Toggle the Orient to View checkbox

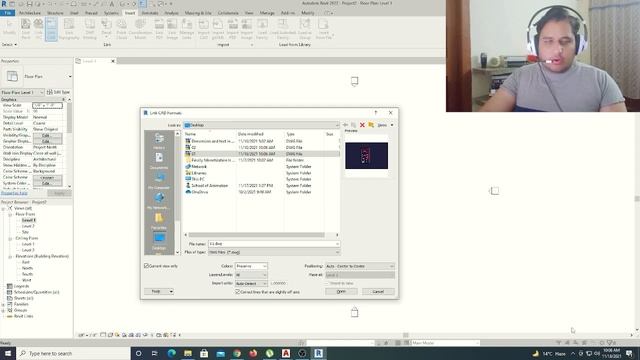pyautogui.click(x=327, y=283)
